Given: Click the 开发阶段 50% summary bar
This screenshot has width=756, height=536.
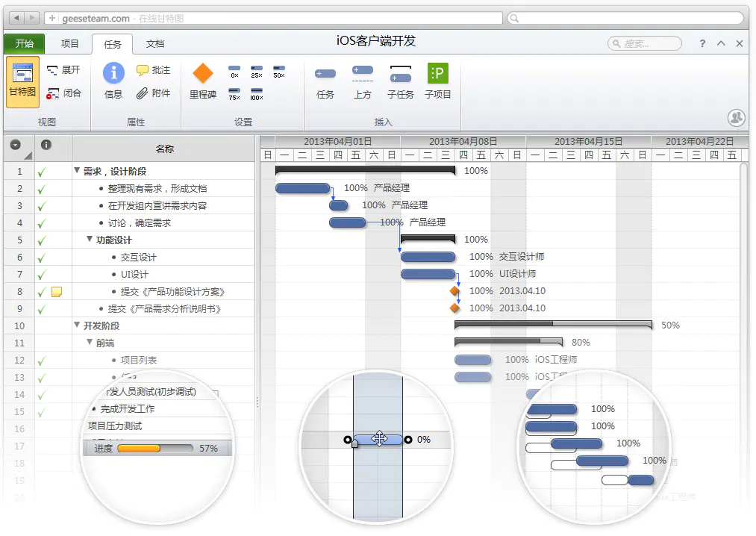Looking at the screenshot, I should [x=554, y=325].
